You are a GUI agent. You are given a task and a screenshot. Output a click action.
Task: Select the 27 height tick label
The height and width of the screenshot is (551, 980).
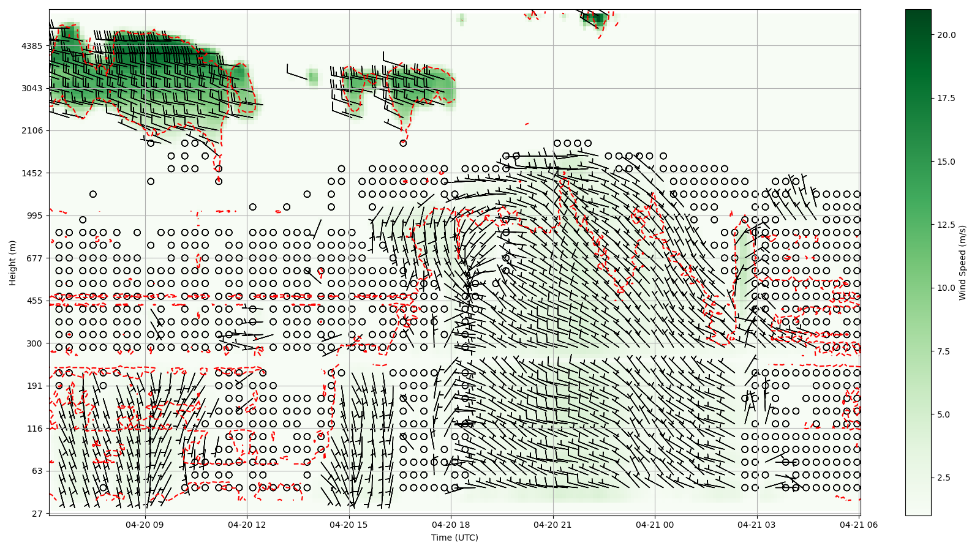[x=37, y=514]
